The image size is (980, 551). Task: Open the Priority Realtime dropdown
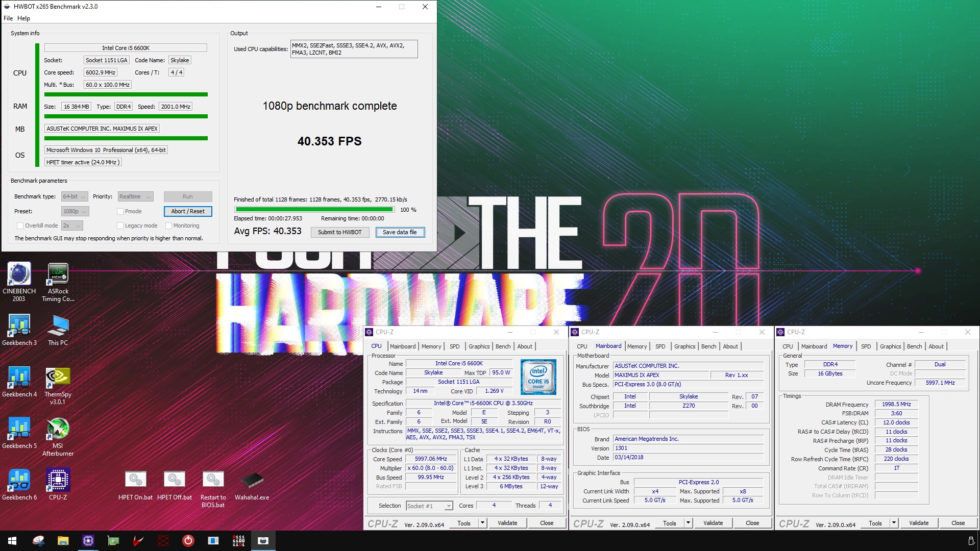coord(135,196)
